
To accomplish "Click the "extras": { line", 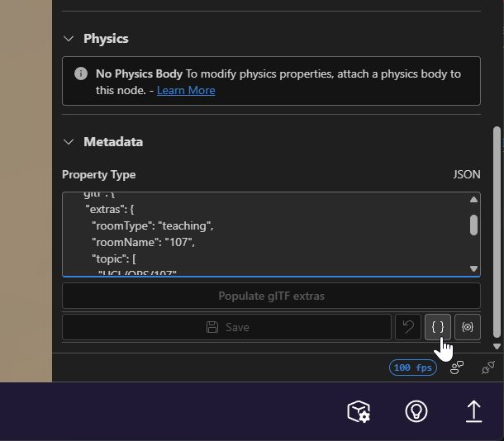I will (x=110, y=210).
